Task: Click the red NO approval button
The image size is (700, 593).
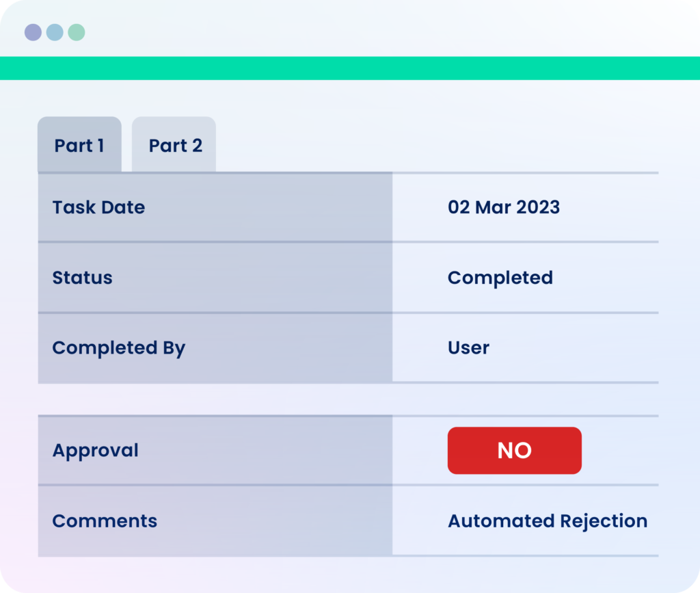Action: pos(514,450)
